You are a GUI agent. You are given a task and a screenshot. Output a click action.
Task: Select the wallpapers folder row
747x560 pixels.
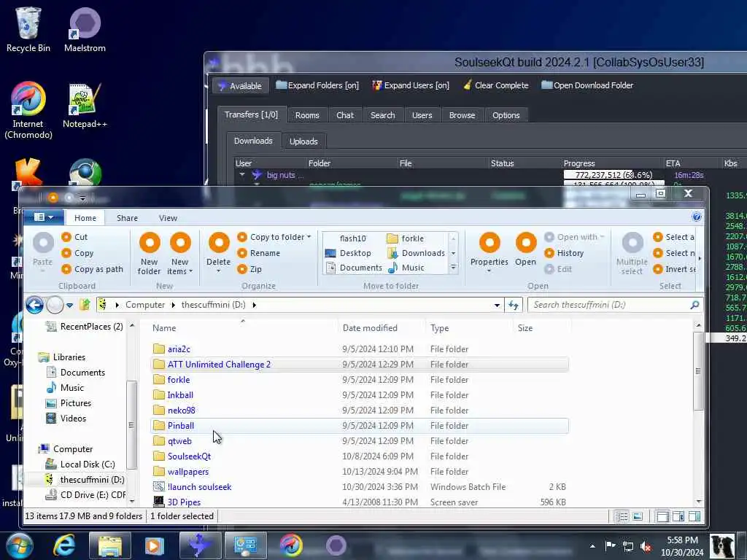tap(360, 472)
